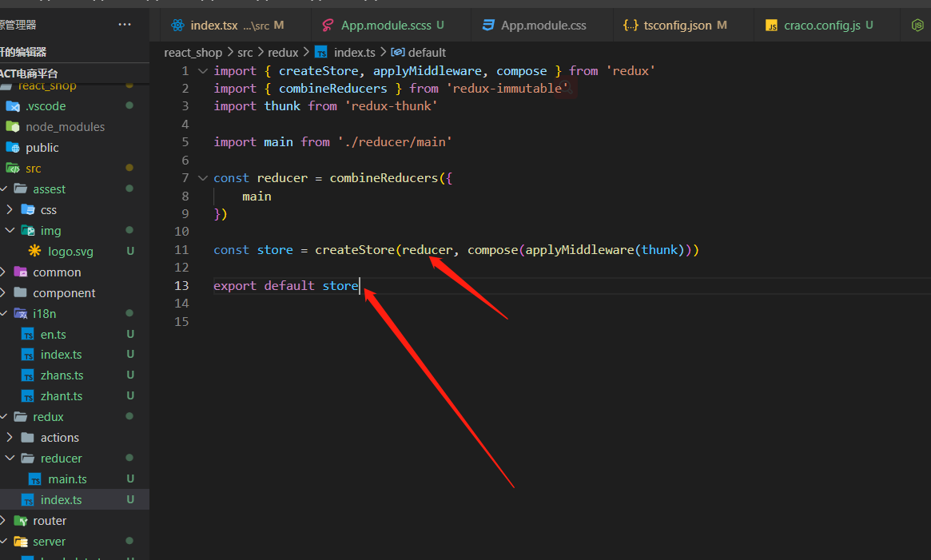
Task: Fold the import block at line 1
Action: pyautogui.click(x=202, y=70)
